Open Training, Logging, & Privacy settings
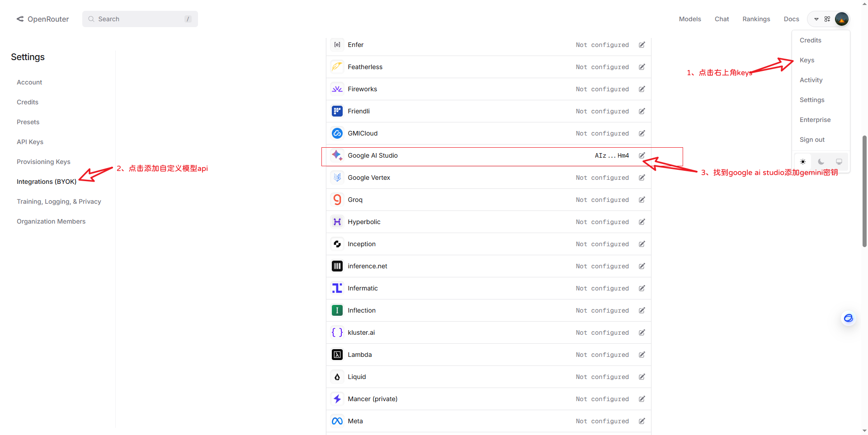 [59, 201]
